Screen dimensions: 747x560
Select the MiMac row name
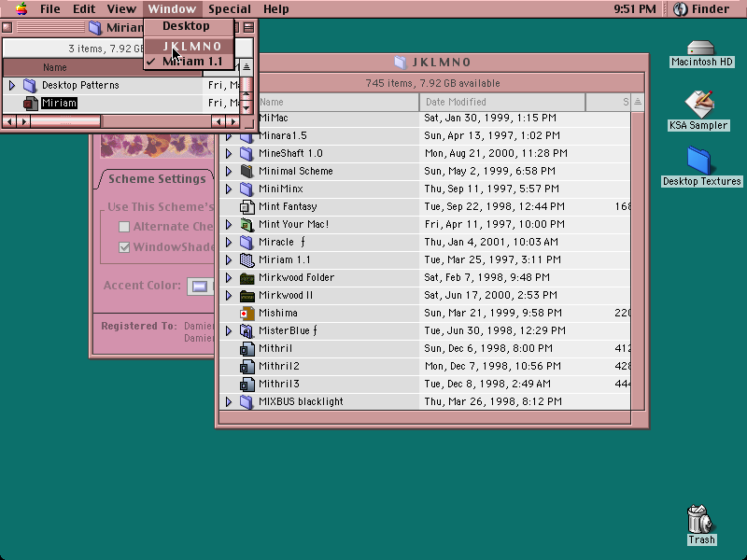pos(274,119)
